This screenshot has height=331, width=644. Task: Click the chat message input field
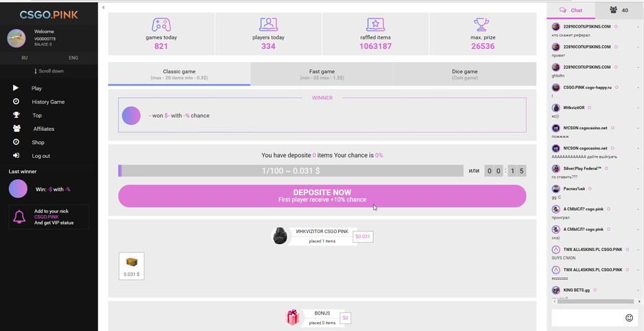tap(585, 318)
